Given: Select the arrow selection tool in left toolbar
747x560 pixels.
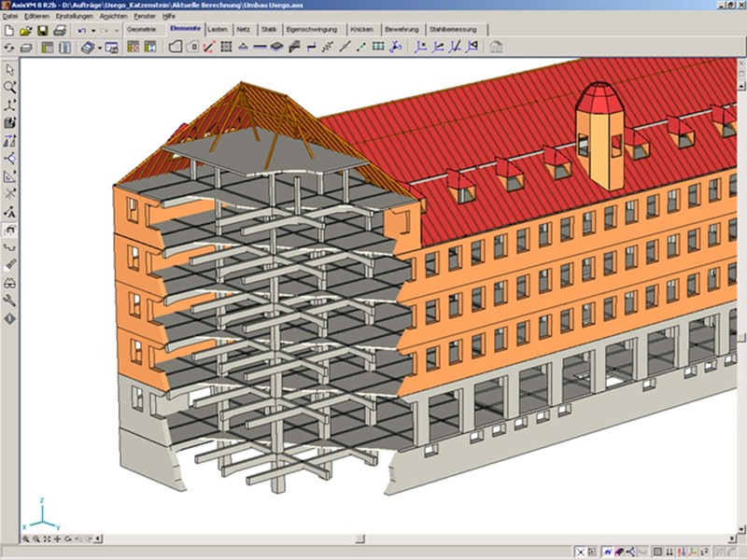Looking at the screenshot, I should point(10,69).
